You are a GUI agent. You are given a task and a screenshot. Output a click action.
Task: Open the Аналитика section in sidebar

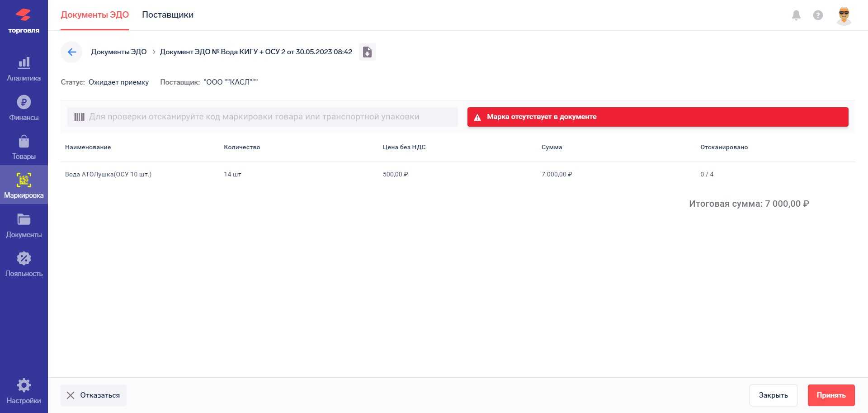pos(24,69)
